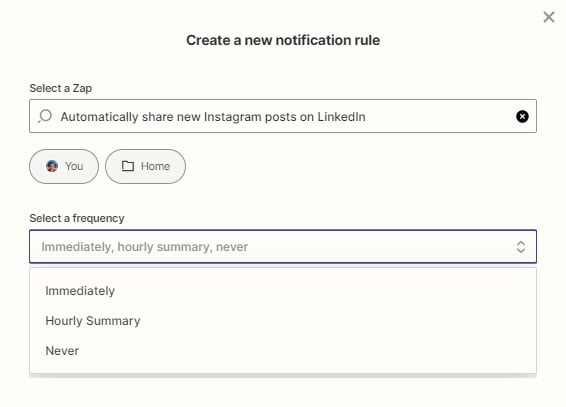Screen dimensions: 566x407
Task: Clear the selected Zap with black X icon
Action: click(522, 116)
